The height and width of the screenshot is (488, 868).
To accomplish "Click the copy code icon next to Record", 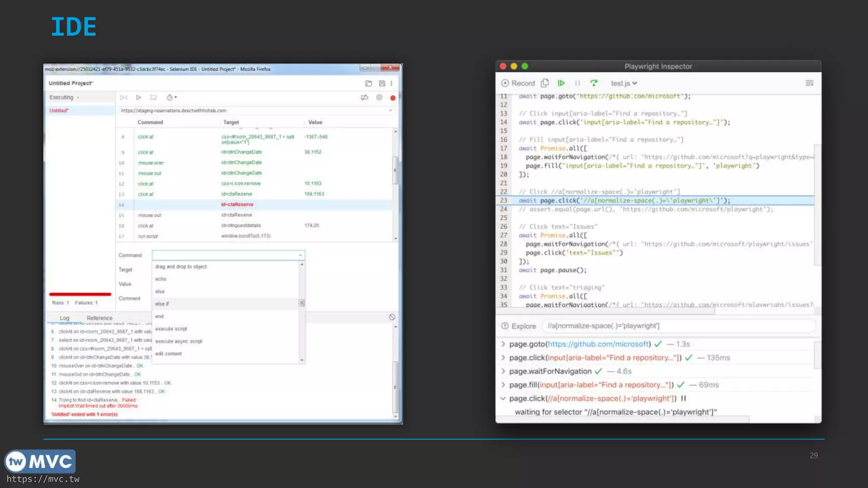I will pyautogui.click(x=545, y=83).
